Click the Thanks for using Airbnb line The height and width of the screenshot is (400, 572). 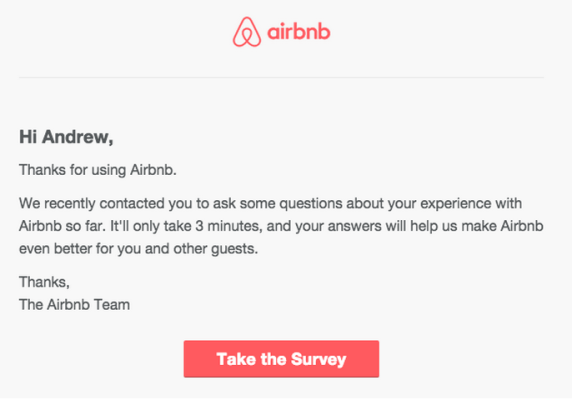pos(98,170)
